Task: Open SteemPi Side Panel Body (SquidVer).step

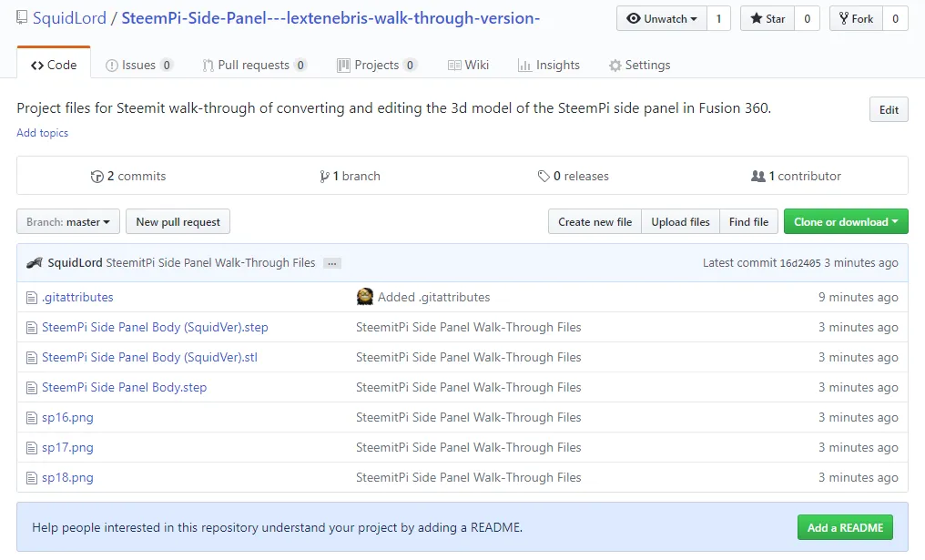Action: click(x=155, y=327)
